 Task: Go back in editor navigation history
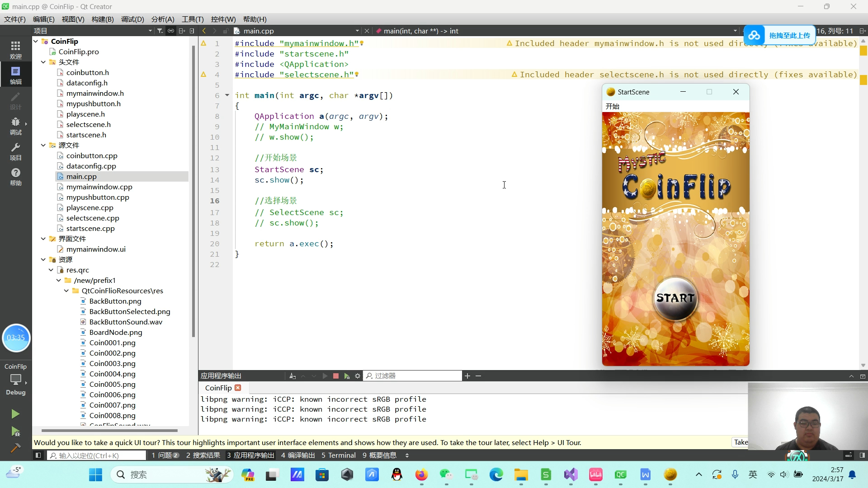coord(204,31)
